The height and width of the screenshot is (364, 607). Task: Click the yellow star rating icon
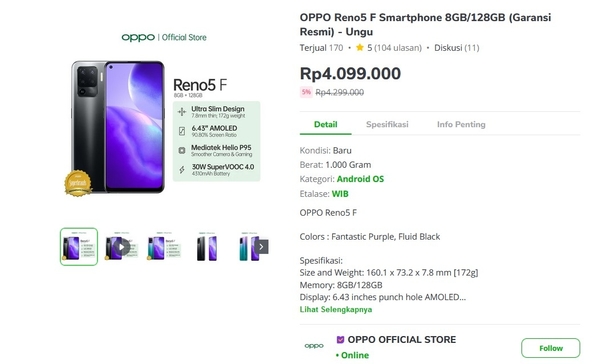[360, 47]
